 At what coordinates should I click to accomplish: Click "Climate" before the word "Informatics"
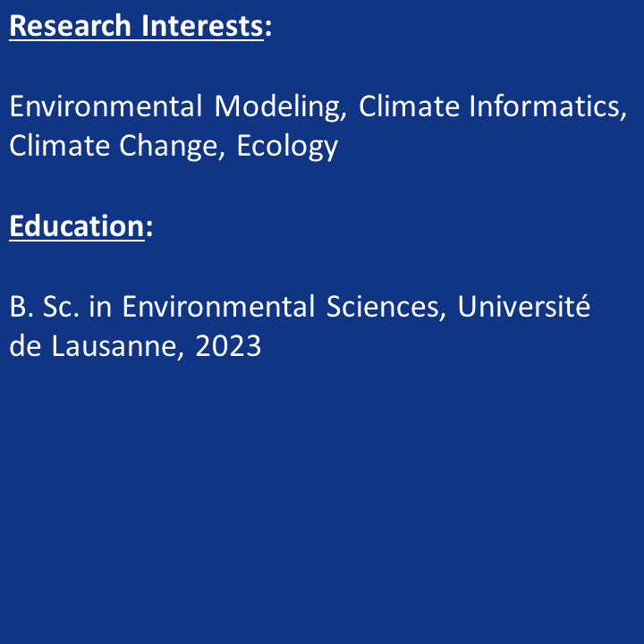409,106
